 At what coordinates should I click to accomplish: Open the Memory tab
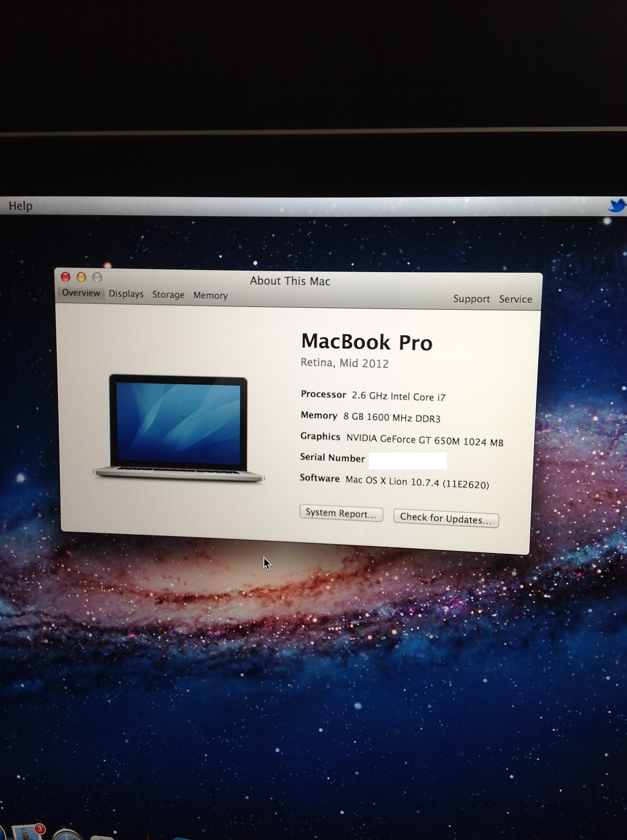click(x=210, y=296)
